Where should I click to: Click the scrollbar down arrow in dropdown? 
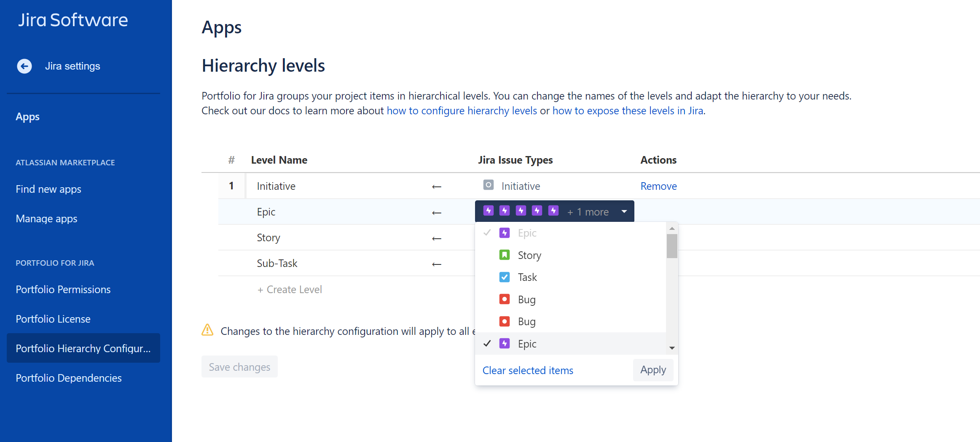[x=672, y=348]
